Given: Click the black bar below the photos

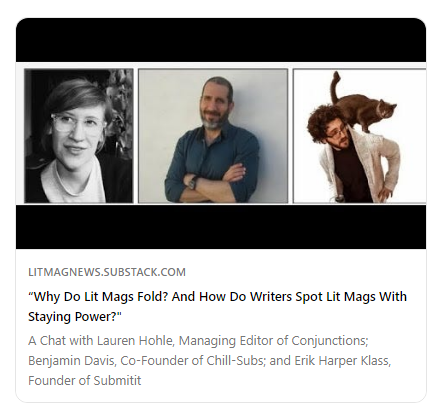Looking at the screenshot, I should click(221, 227).
